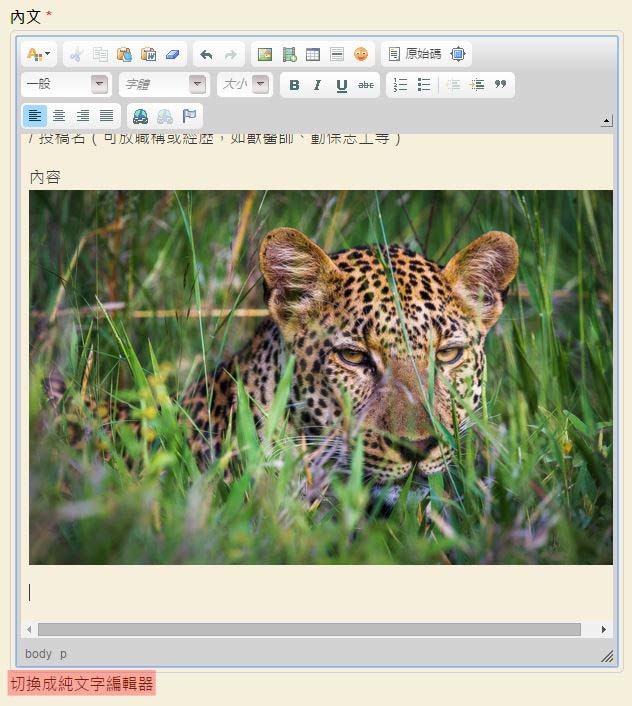This screenshot has width=632, height=706.
Task: Toggle italic text style
Action: [x=318, y=85]
